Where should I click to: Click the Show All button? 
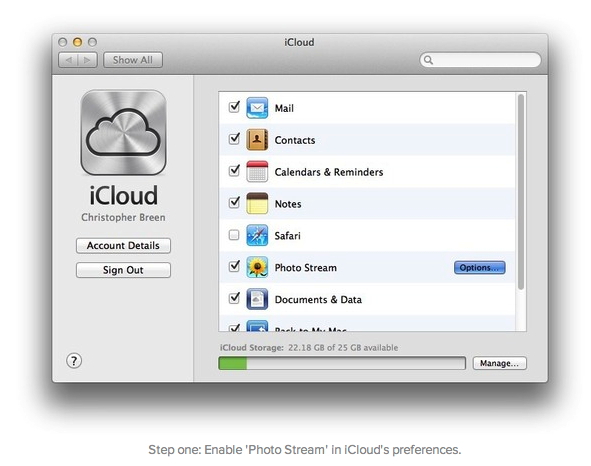(133, 60)
